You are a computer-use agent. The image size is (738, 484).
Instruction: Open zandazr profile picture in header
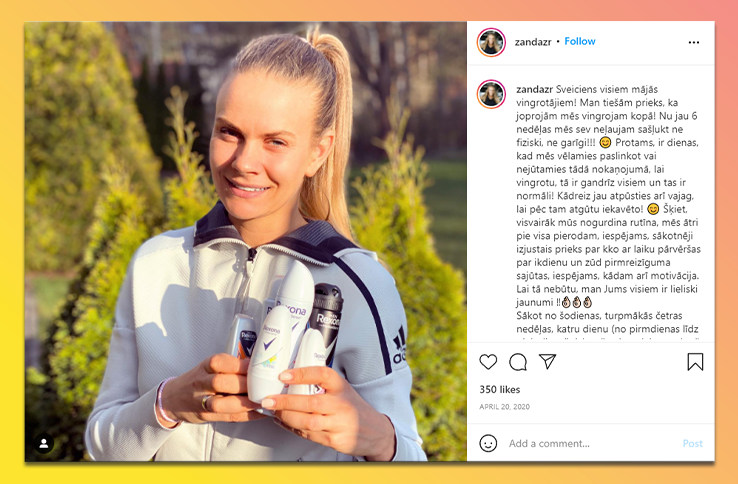click(491, 42)
